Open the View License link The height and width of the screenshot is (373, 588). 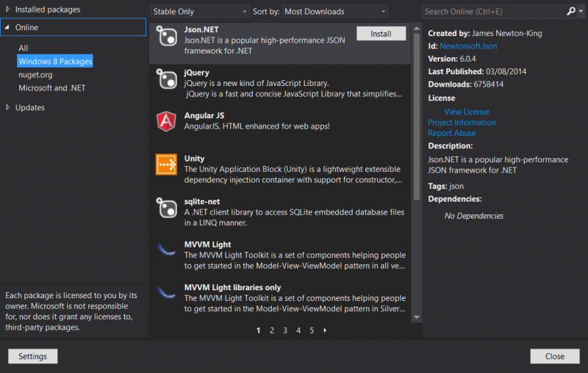pyautogui.click(x=466, y=112)
